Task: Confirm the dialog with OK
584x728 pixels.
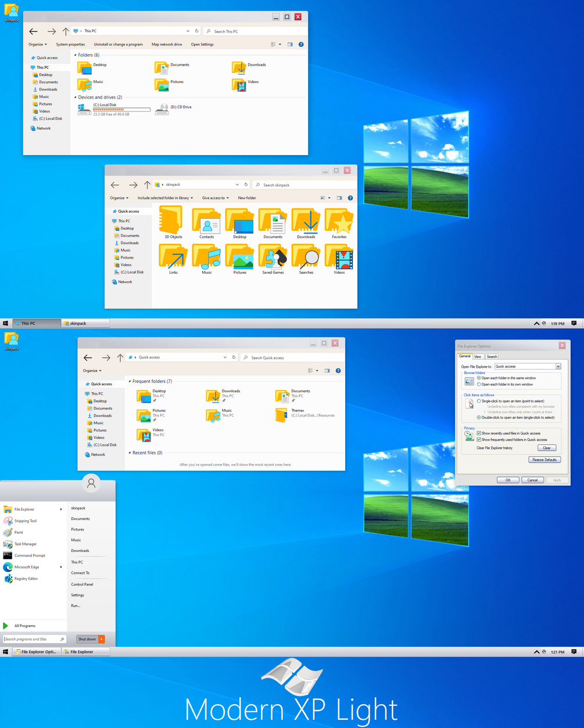Action: pos(508,480)
